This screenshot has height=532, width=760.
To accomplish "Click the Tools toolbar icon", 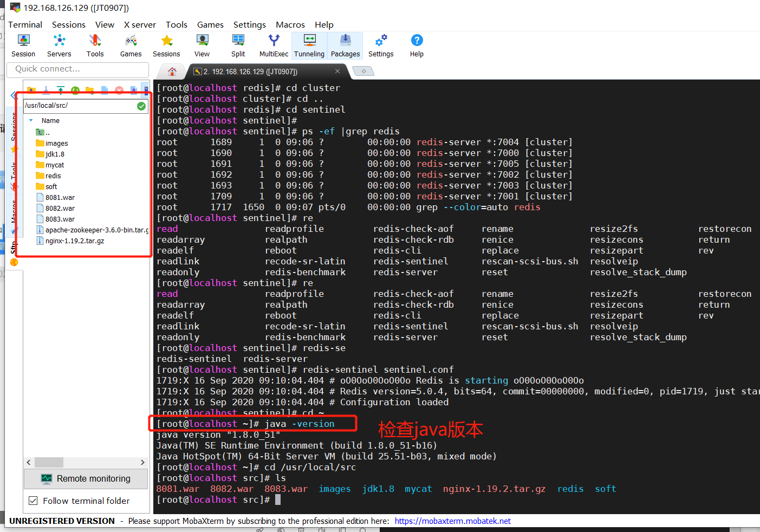I will [95, 46].
